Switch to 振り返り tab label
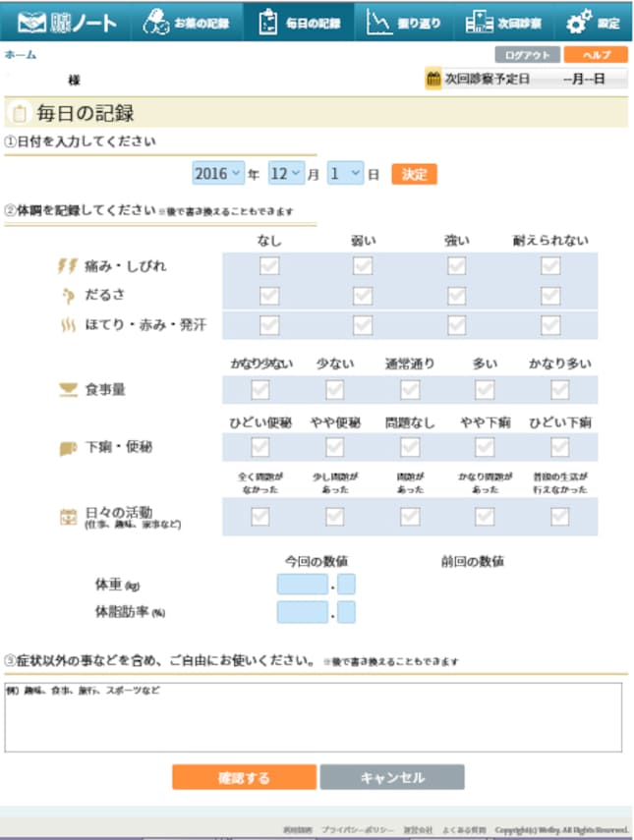634x840 pixels. [419, 23]
